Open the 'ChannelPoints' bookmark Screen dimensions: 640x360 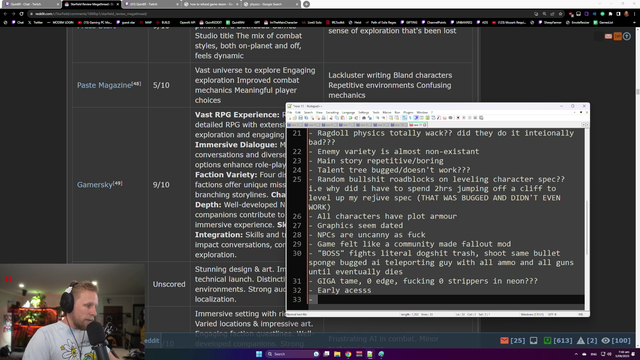435,22
